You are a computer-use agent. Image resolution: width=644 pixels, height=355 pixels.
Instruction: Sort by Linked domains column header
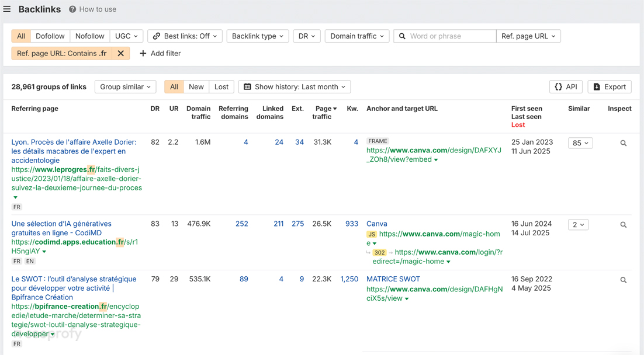tap(270, 113)
